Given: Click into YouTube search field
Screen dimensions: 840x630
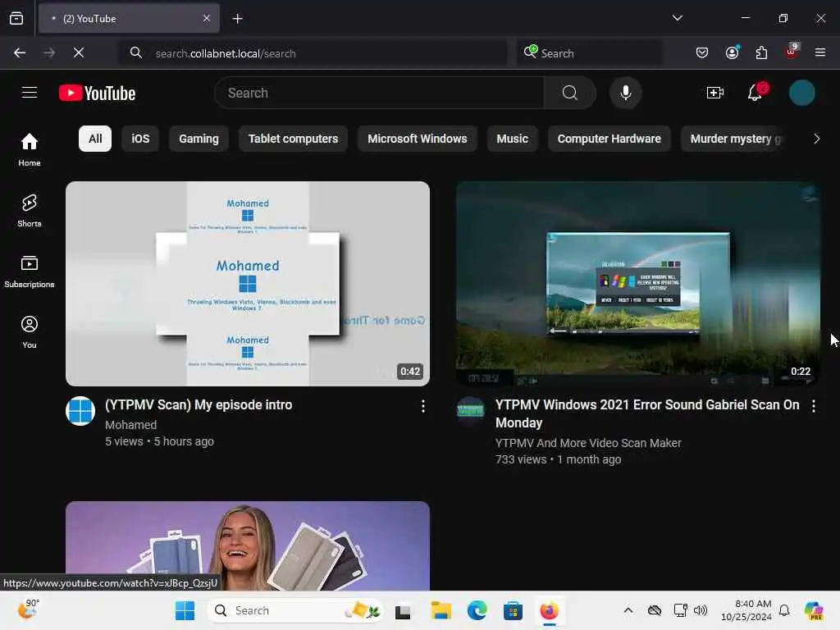Looking at the screenshot, I should 379,93.
